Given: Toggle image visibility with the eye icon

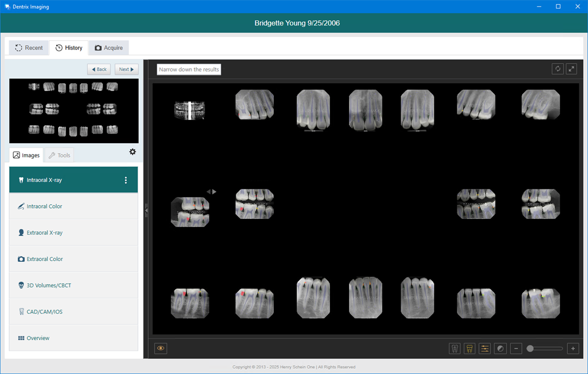Looking at the screenshot, I should 160,348.
